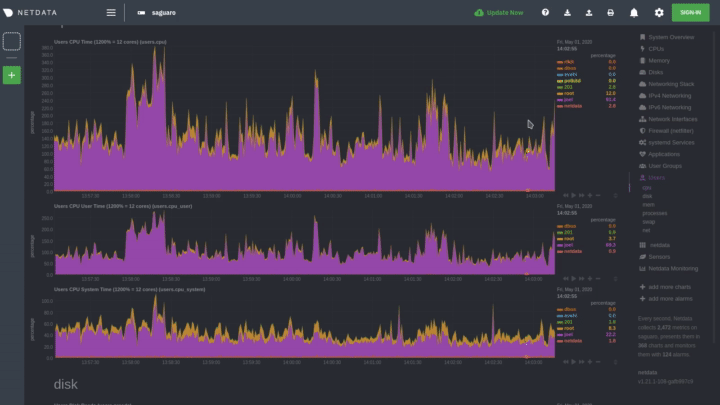
Task: Play the Users CPU Time chart
Action: pyautogui.click(x=574, y=196)
